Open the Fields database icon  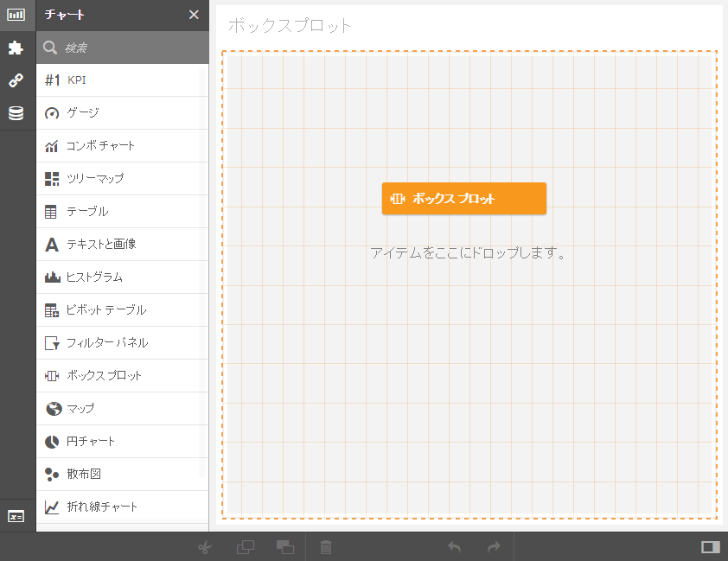point(16,113)
